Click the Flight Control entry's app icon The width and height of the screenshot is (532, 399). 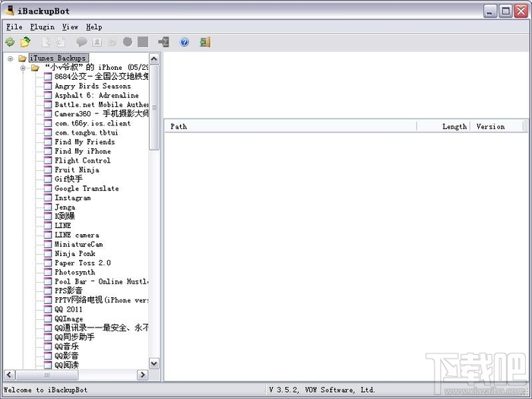(x=48, y=160)
